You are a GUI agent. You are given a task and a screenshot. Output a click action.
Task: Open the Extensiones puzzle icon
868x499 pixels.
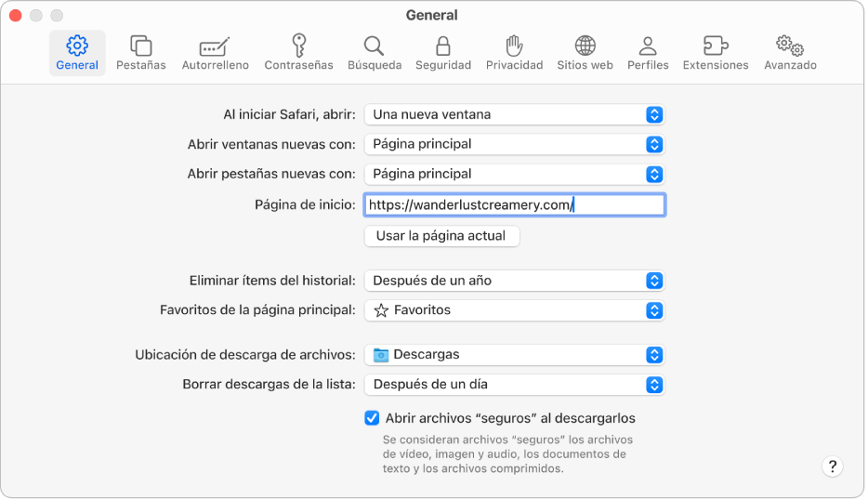pyautogui.click(x=715, y=46)
